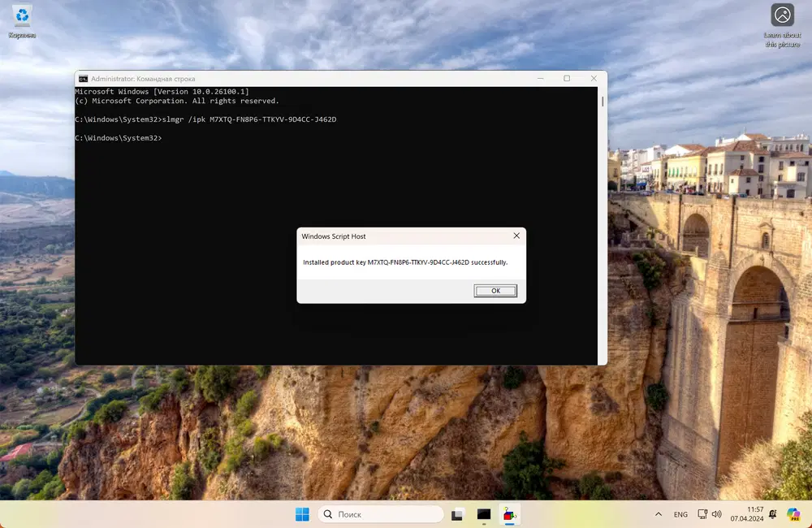Switch to Command Prompt taskbar icon
Image resolution: width=812 pixels, height=528 pixels.
pos(484,514)
